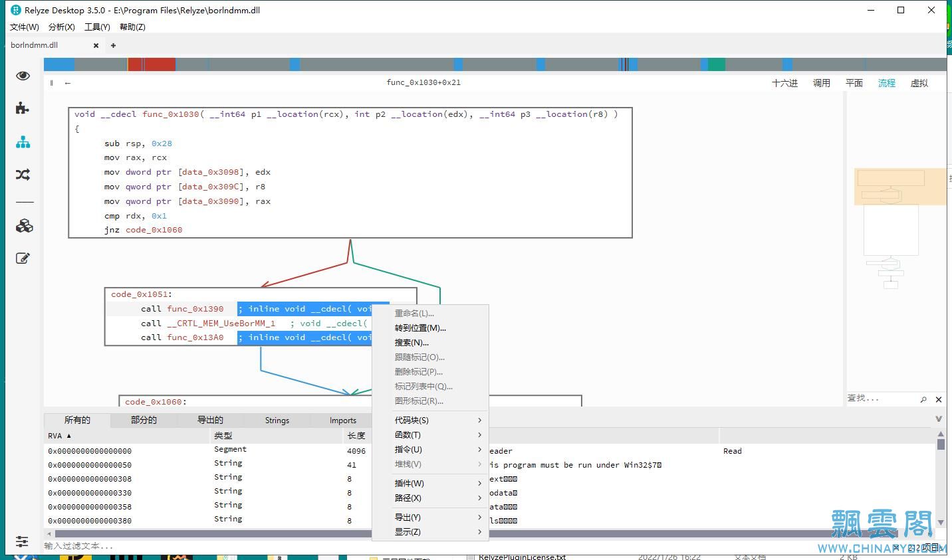The width and height of the screenshot is (952, 560).
Task: Select the 导出的 tab in bottom panel
Action: click(x=210, y=420)
